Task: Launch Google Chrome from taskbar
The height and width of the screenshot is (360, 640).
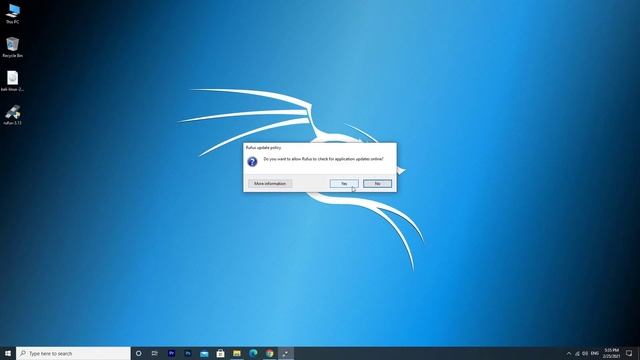Action: (x=269, y=353)
